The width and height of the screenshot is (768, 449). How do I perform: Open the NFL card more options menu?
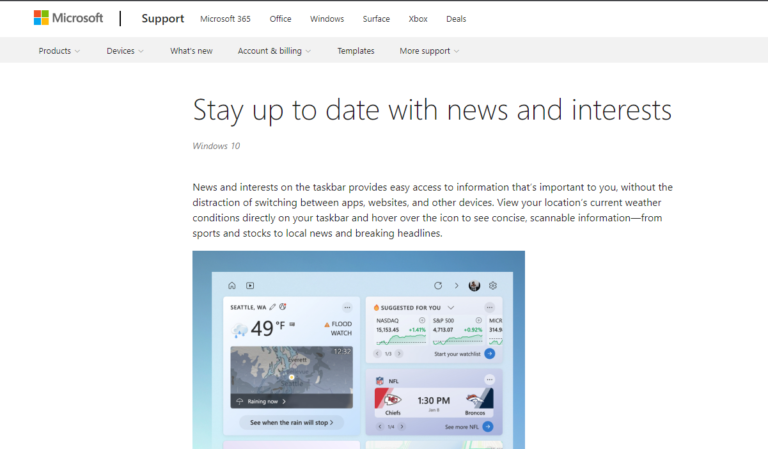click(489, 379)
